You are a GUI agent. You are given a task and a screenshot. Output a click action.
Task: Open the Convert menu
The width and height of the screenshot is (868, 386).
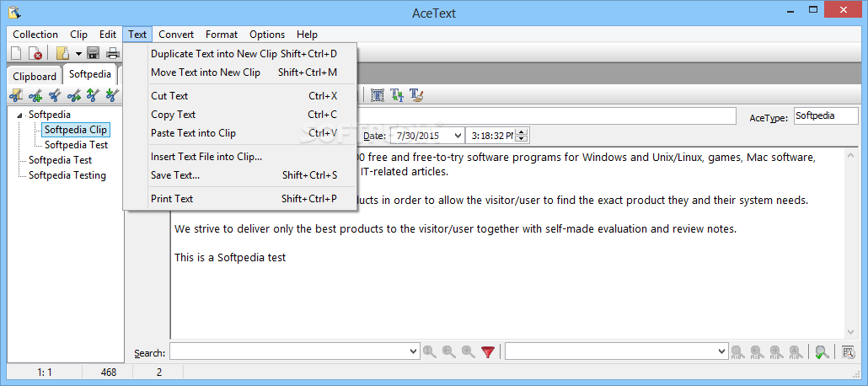(176, 35)
